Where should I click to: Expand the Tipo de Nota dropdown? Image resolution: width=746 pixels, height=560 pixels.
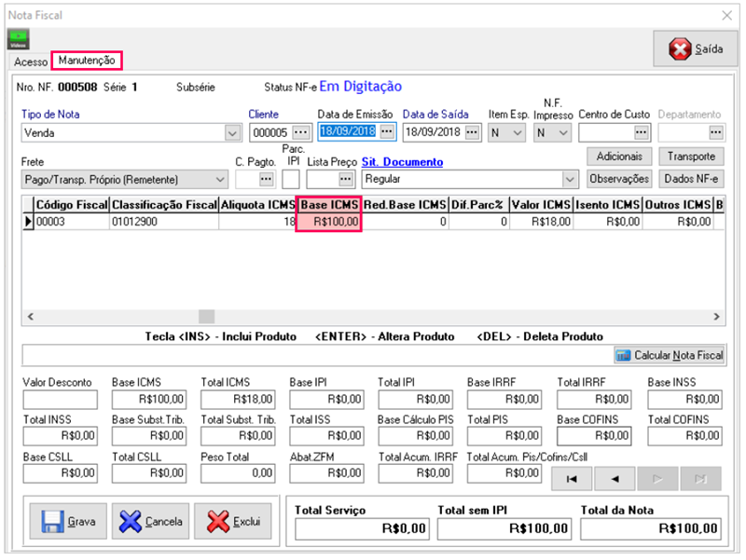coord(232,133)
